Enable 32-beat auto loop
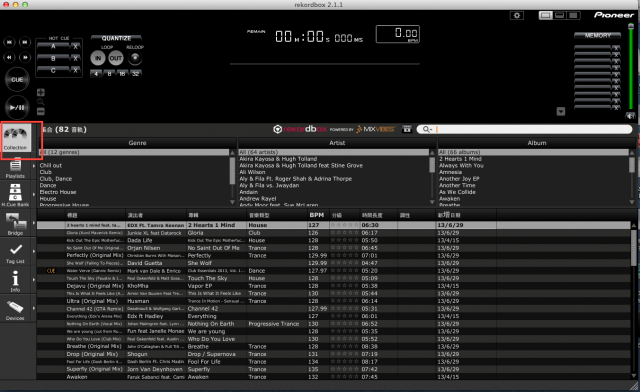 pos(136,74)
